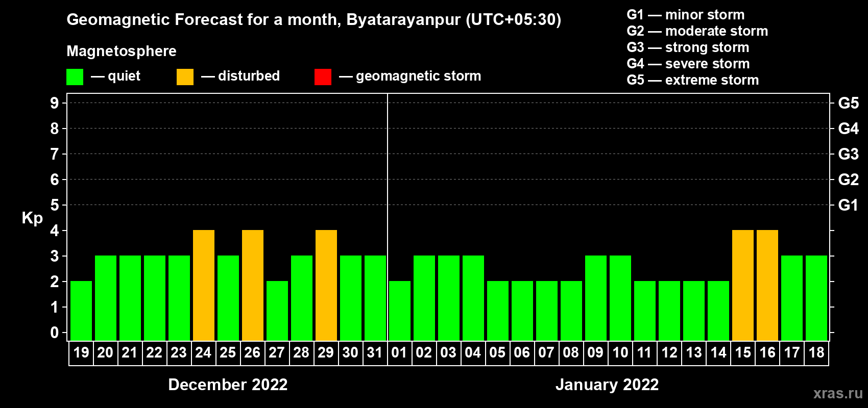Click the date label 24
Screen dimensions: 868x408
point(203,352)
